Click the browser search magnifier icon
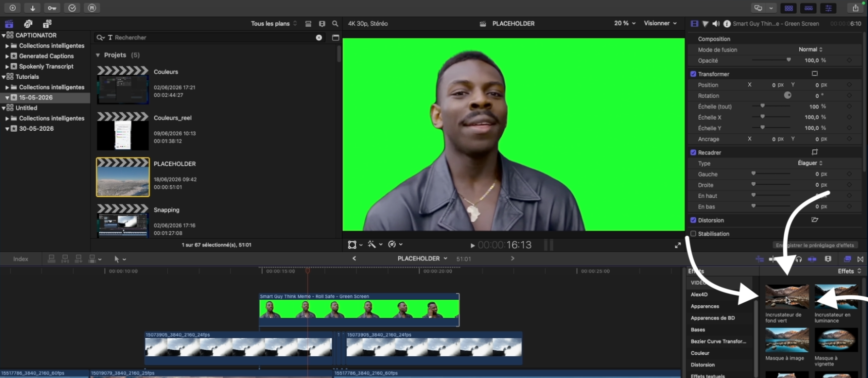This screenshot has width=868, height=378. click(x=335, y=24)
